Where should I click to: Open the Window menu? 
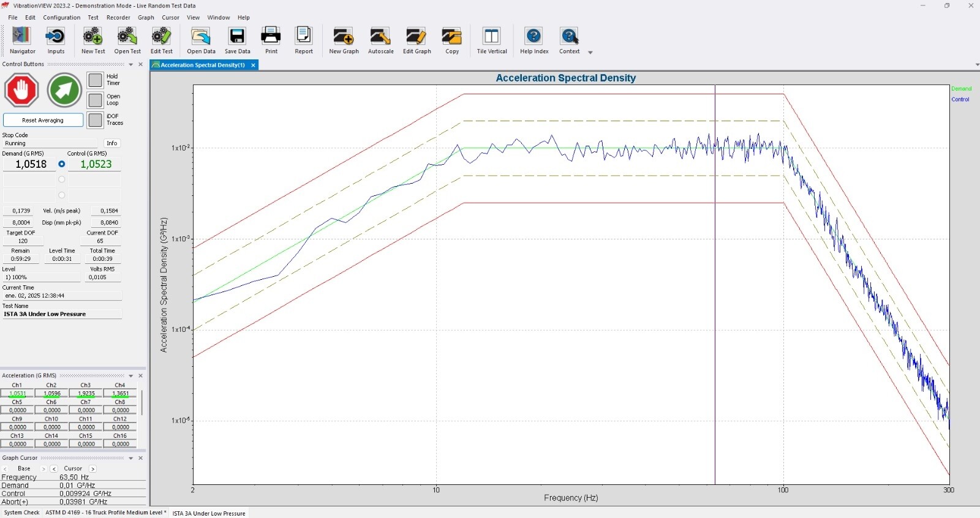[218, 18]
